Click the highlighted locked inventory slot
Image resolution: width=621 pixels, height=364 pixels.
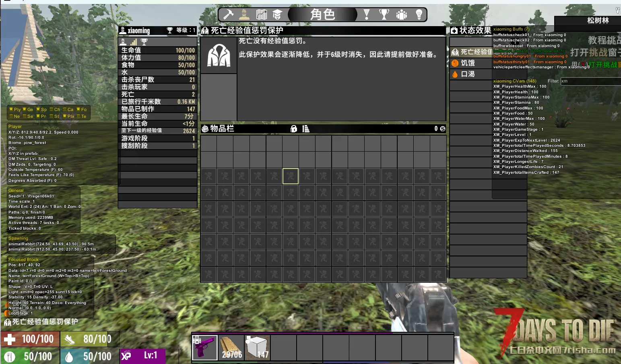coord(291,176)
